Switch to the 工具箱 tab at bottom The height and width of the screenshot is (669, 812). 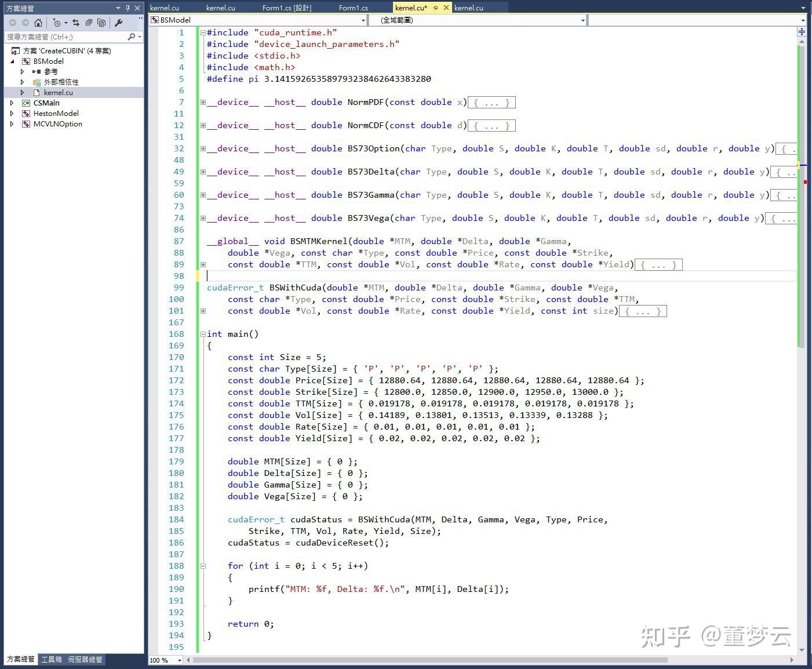pos(52,659)
